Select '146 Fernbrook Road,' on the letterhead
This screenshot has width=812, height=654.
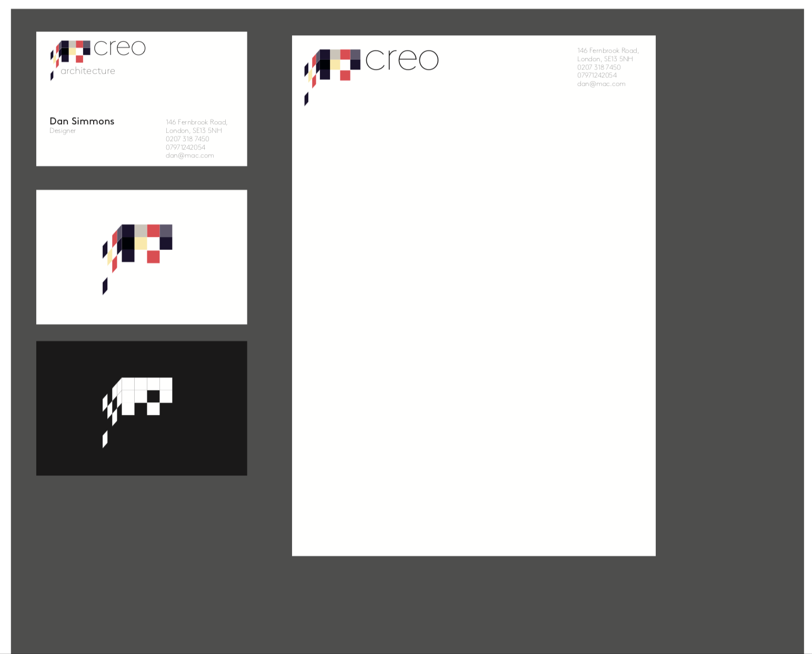pyautogui.click(x=608, y=51)
